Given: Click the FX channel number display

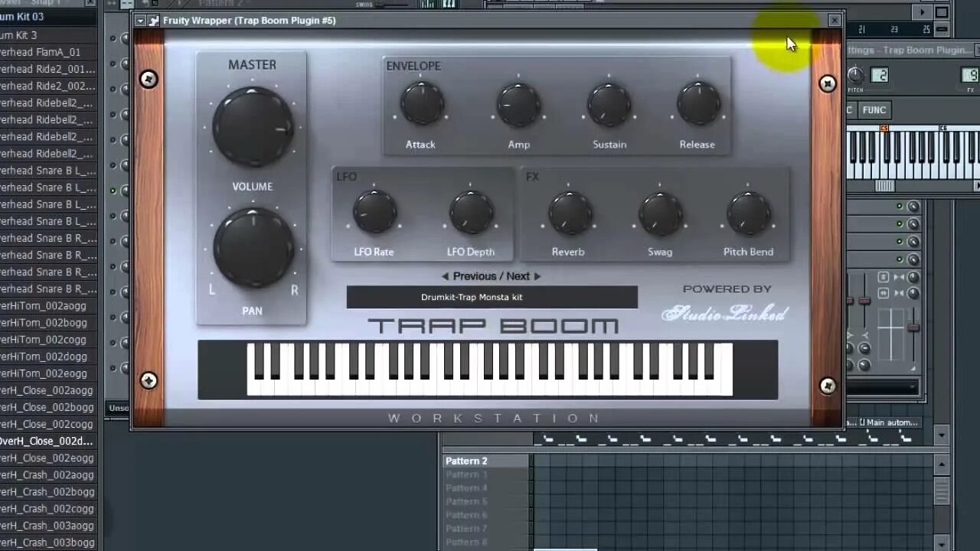Looking at the screenshot, I should pyautogui.click(x=971, y=75).
